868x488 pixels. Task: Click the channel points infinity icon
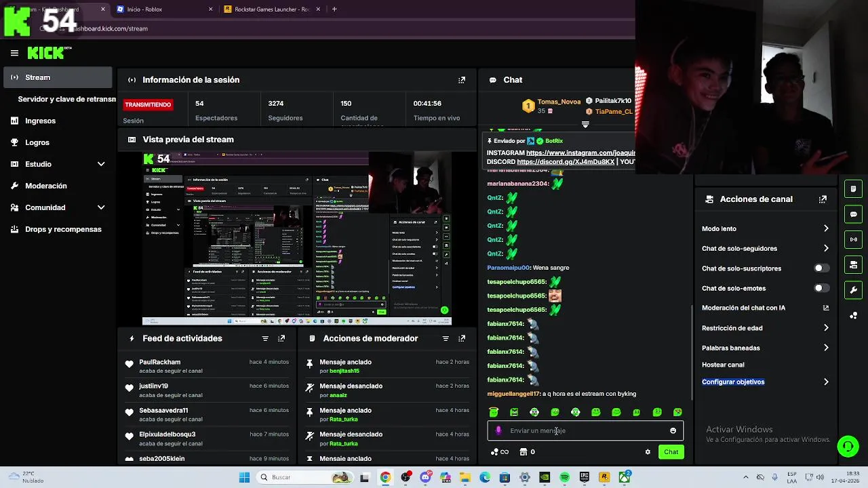500,452
